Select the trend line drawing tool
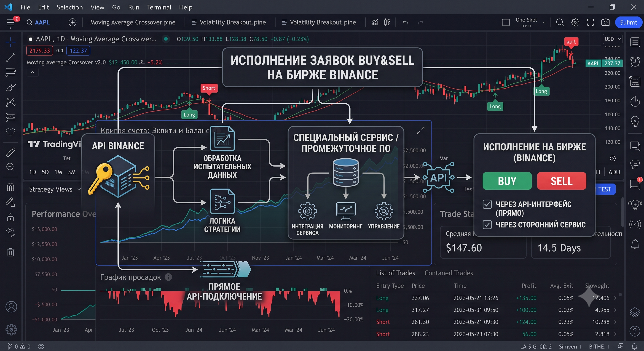644x351 pixels. coord(11,57)
